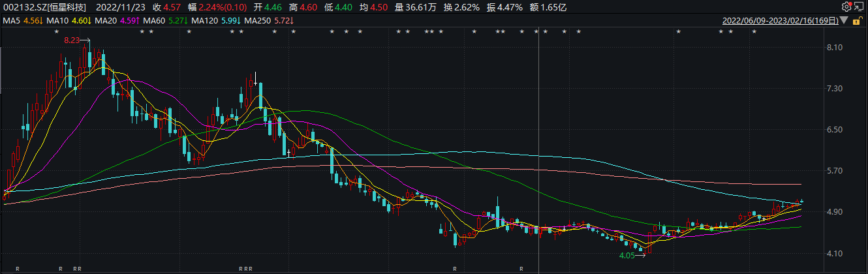
Task: Click the date 2022/11/23 in header
Action: click(121, 7)
